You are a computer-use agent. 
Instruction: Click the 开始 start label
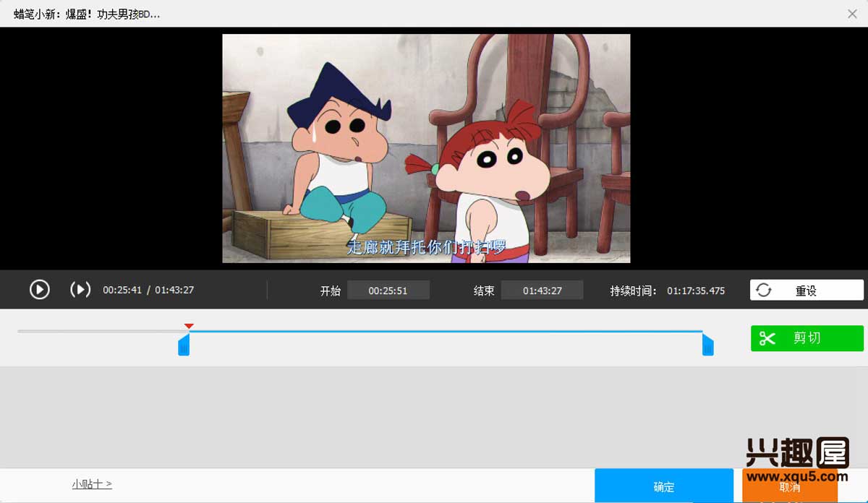click(331, 291)
